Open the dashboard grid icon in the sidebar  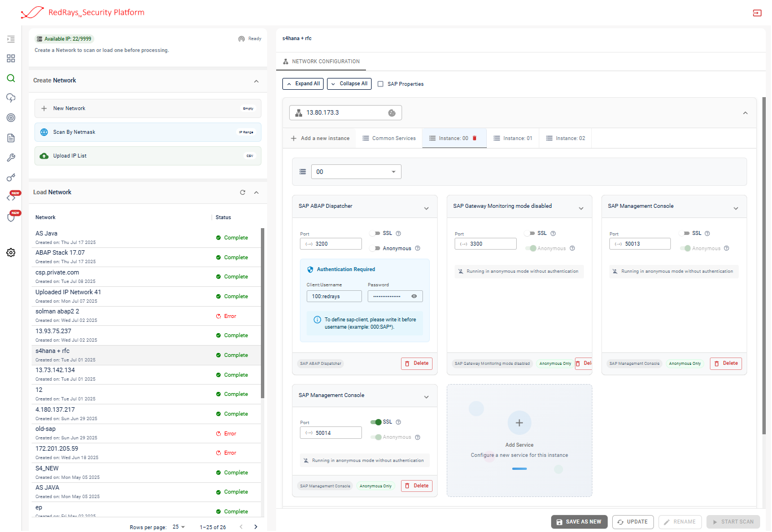[11, 59]
